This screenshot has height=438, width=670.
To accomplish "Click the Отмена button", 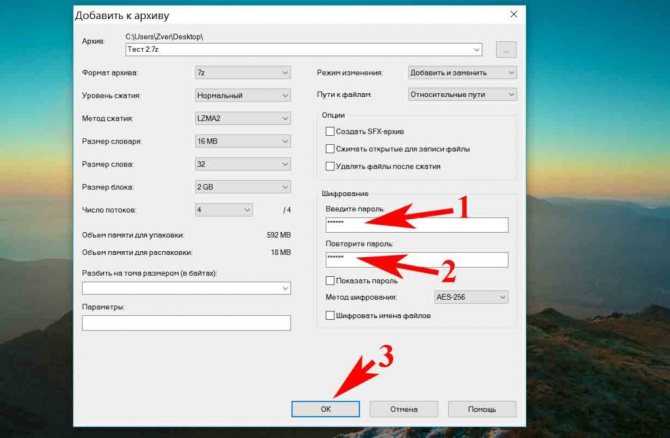I will 404,409.
